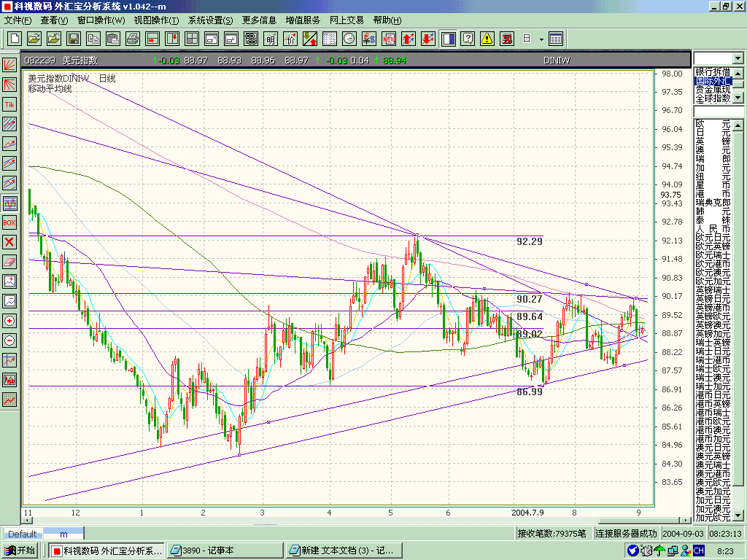Open the top-right combo box dropdown
This screenshot has height=560, width=747.
[738, 58]
